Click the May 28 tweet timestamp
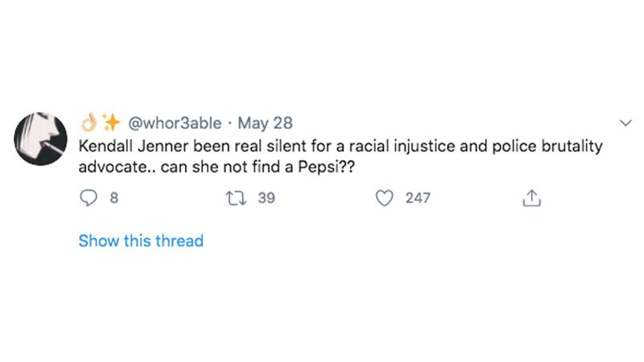This screenshot has width=644, height=362. pyautogui.click(x=265, y=123)
